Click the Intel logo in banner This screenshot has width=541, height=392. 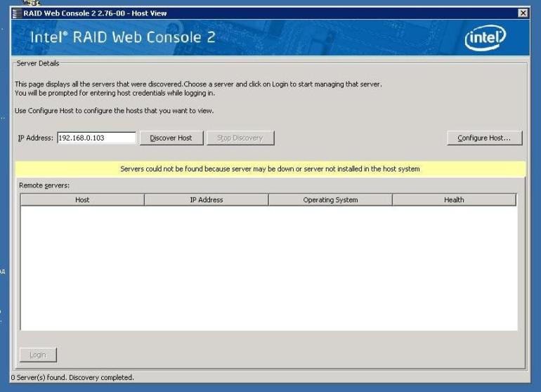(x=485, y=38)
